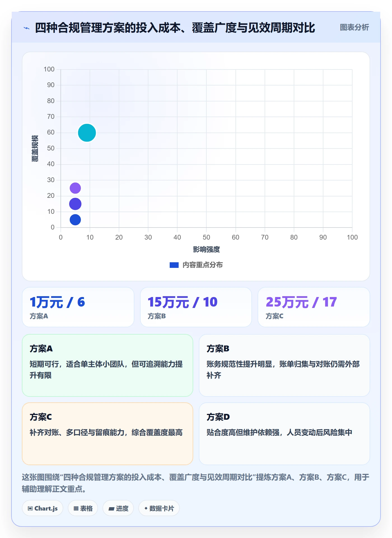Viewport: 392px width, 538px height.
Task: Click the 覆盖规模 y-axis title
Action: point(35,149)
